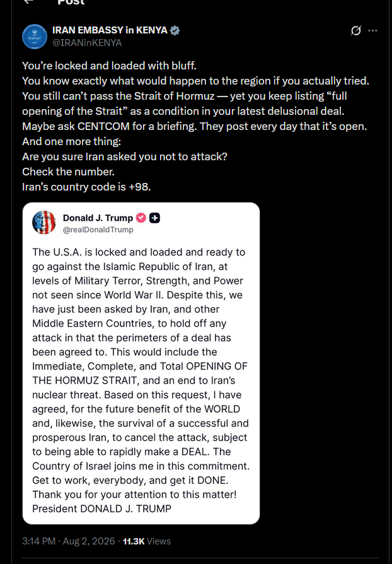Open the IRAN EMBASSY in KENYA display name

(110, 30)
